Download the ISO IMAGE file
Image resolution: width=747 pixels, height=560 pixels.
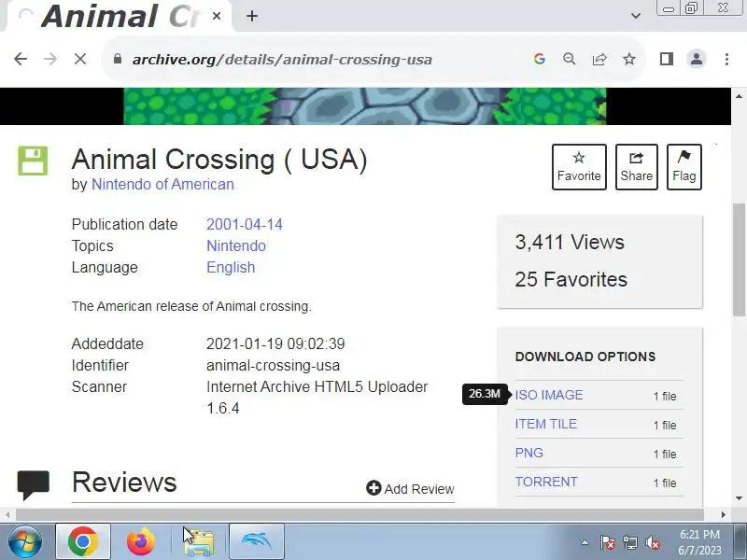(549, 395)
